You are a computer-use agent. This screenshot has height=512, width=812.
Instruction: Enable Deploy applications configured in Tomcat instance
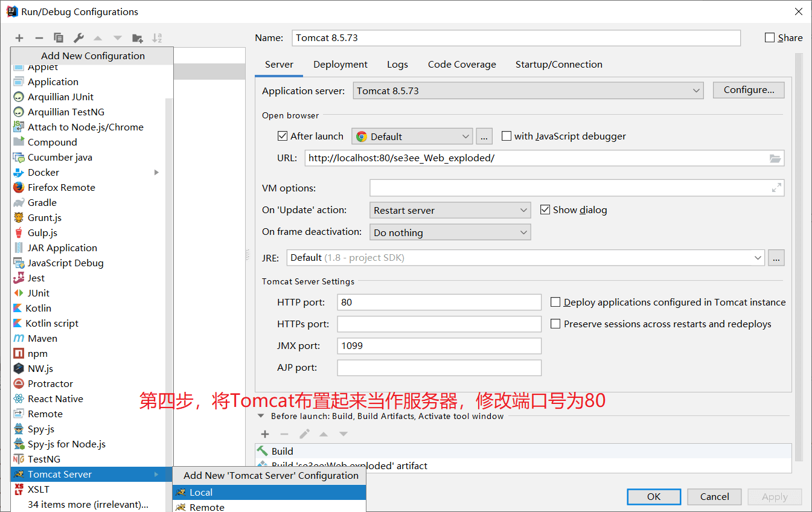point(555,302)
